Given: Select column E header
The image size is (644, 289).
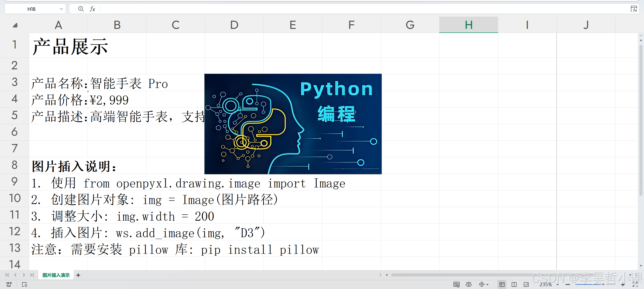Looking at the screenshot, I should pos(293,25).
